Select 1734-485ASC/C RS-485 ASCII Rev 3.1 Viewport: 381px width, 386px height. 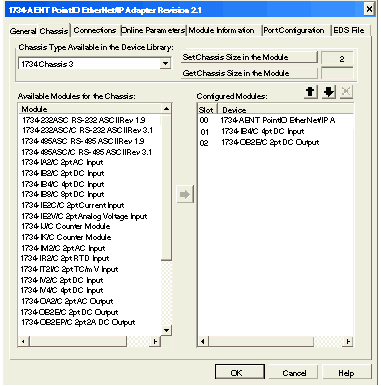tap(87, 152)
